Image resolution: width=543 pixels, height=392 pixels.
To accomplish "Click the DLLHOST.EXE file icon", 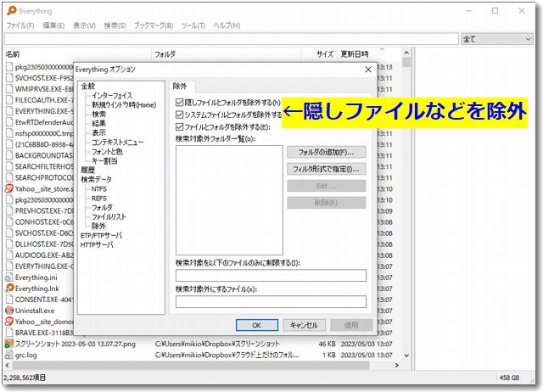I will pos(9,244).
